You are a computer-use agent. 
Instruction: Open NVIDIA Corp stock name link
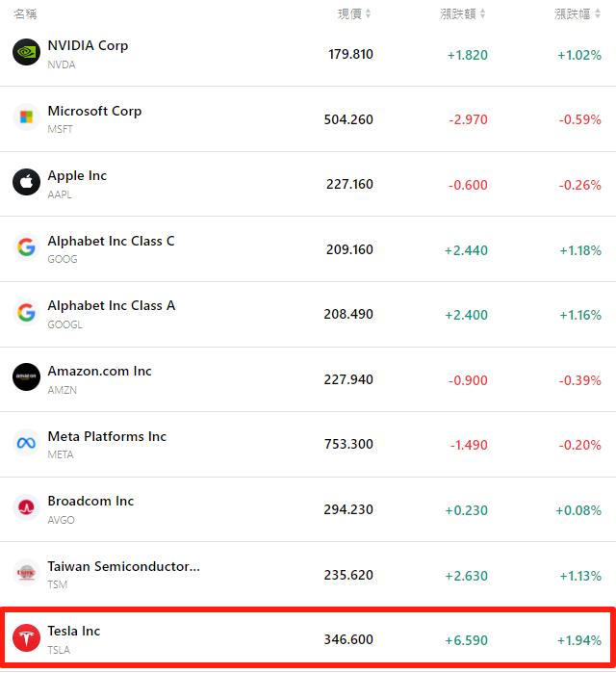click(x=88, y=45)
